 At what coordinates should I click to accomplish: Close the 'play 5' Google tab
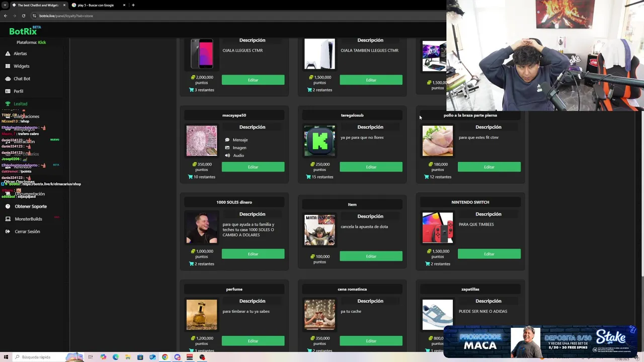point(124,5)
